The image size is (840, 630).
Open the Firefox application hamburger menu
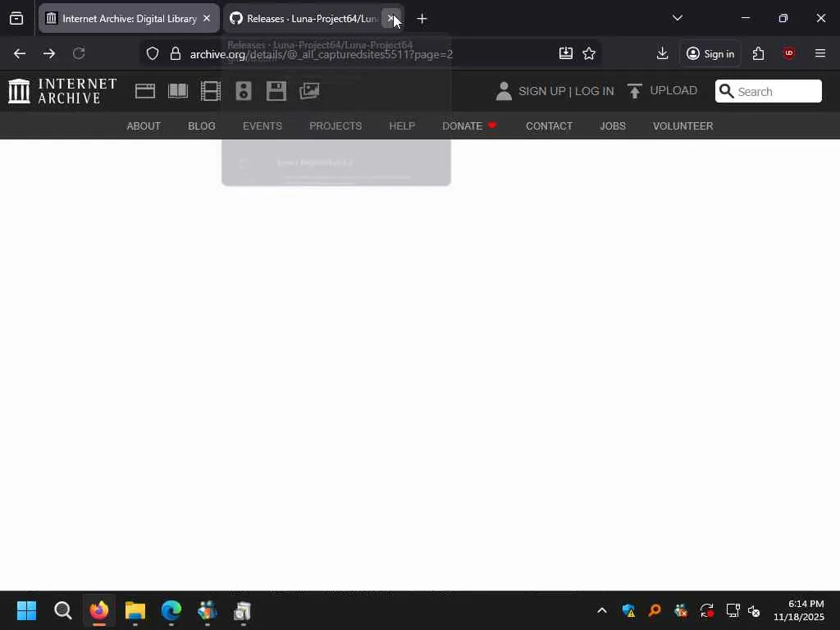(820, 53)
